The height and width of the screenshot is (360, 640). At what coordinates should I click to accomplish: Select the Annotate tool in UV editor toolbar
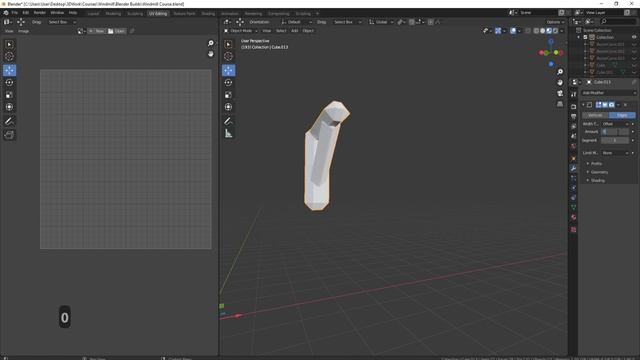[9, 121]
